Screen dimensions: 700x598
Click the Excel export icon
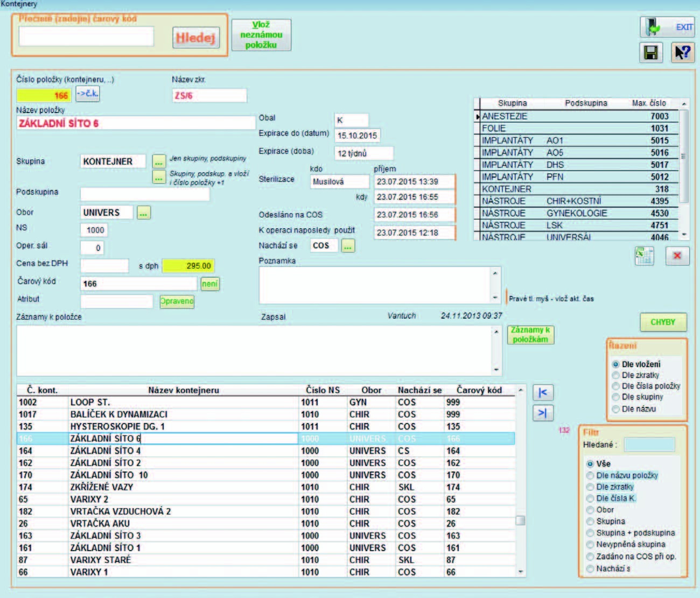pyautogui.click(x=644, y=256)
